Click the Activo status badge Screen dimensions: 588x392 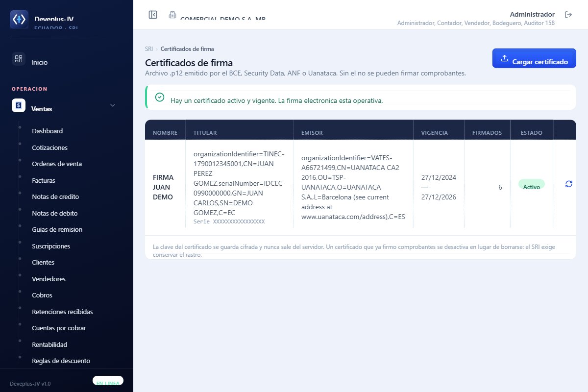point(532,184)
